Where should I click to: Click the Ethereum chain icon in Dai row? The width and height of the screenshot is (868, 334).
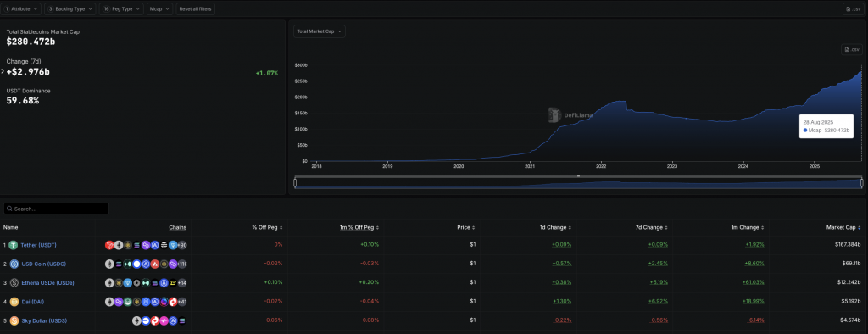(x=109, y=302)
